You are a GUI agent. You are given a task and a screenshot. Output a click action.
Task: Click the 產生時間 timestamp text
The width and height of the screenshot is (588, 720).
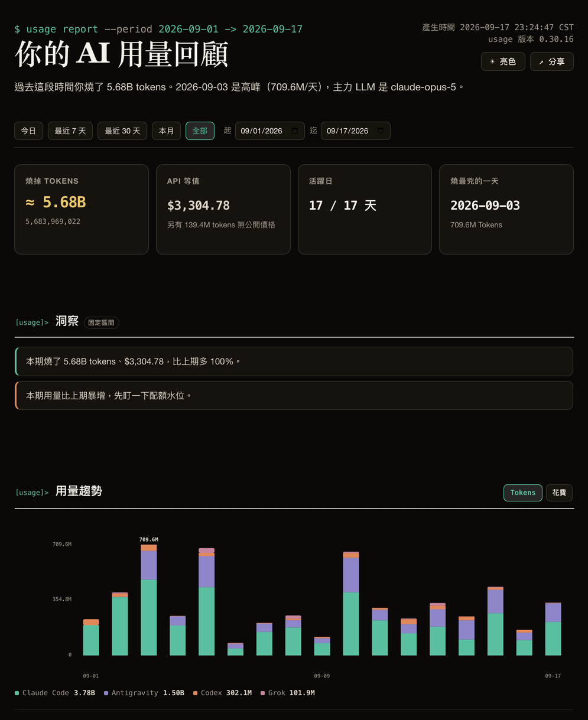498,27
